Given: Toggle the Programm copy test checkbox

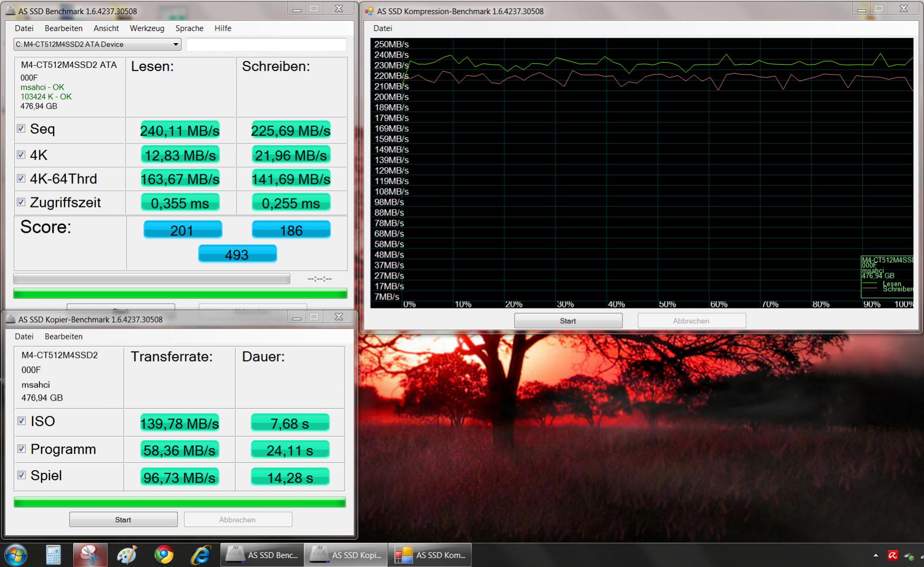Looking at the screenshot, I should (x=22, y=449).
